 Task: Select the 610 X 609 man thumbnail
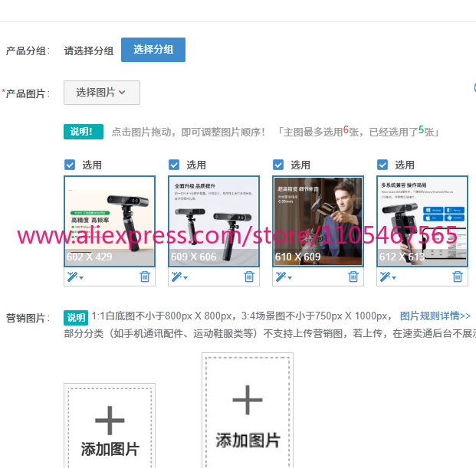point(318,221)
